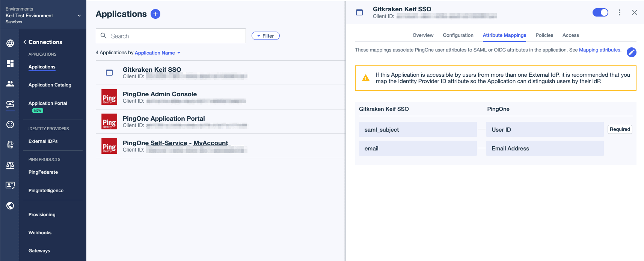The height and width of the screenshot is (261, 644).
Task: Edit attribute mappings with pencil icon
Action: [632, 52]
